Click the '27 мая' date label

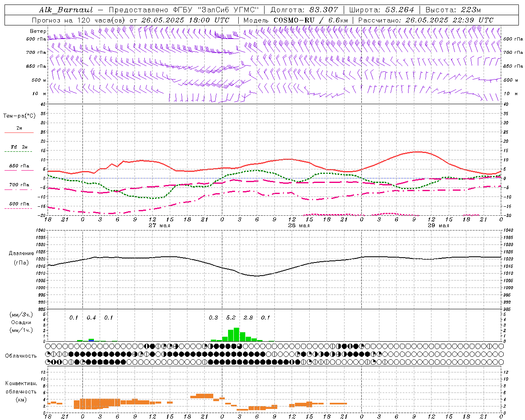(x=159, y=226)
